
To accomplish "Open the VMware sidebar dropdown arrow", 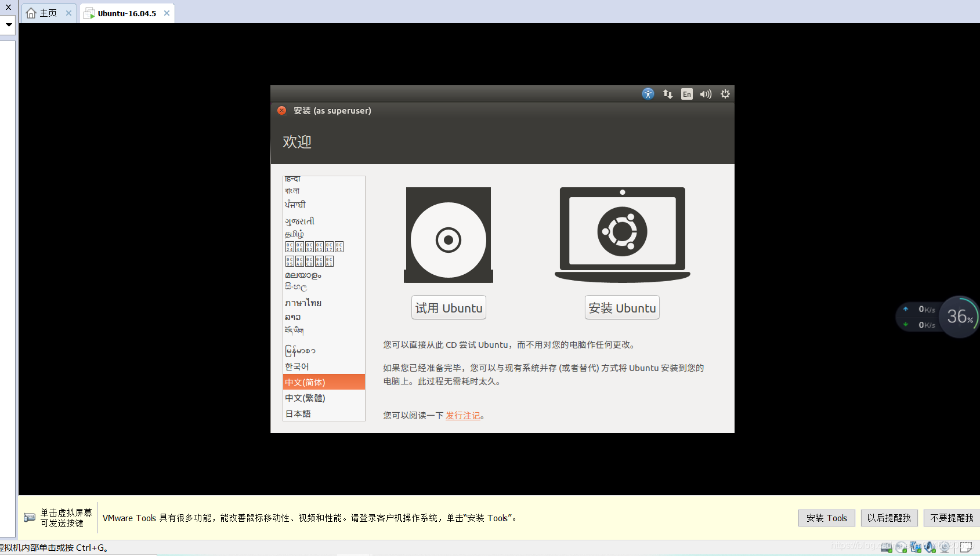I will 9,25.
